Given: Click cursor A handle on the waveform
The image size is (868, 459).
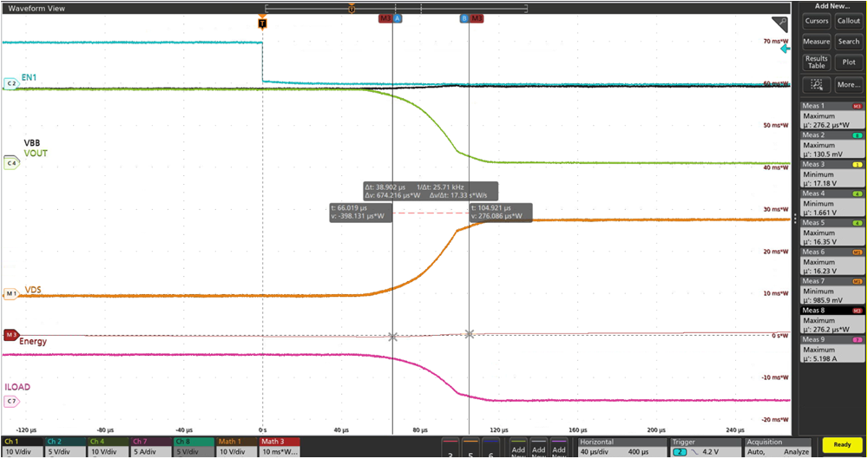Looking at the screenshot, I should (x=398, y=18).
